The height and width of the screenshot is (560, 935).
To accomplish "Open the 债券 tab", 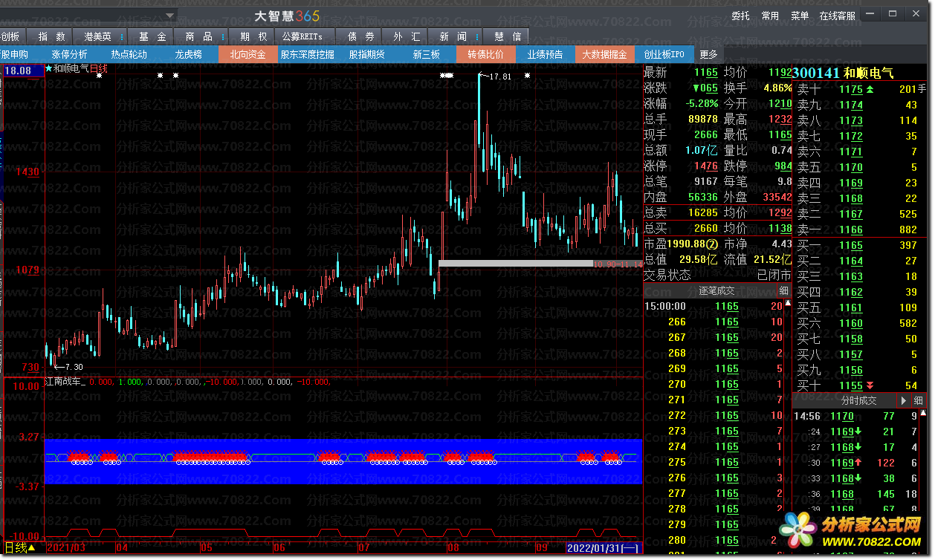I will (x=361, y=36).
